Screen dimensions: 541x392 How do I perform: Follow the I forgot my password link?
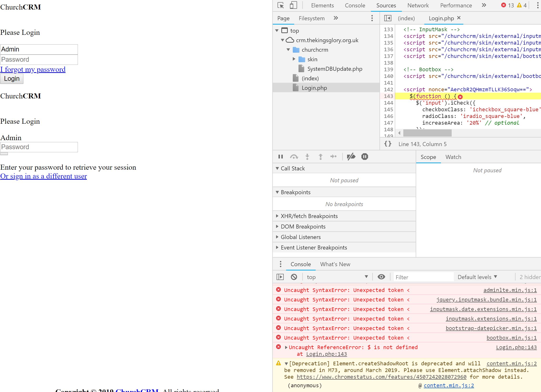point(33,69)
